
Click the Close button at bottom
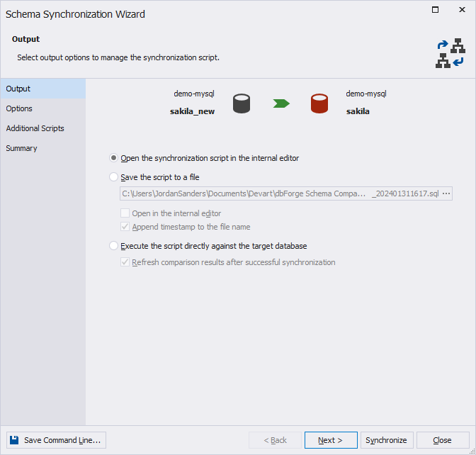coord(443,440)
